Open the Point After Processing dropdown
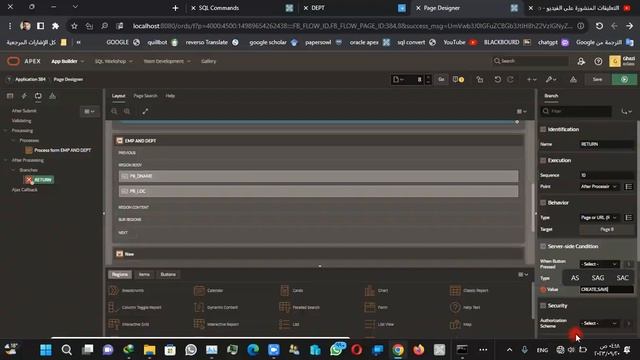The image size is (640, 360). coord(599,187)
